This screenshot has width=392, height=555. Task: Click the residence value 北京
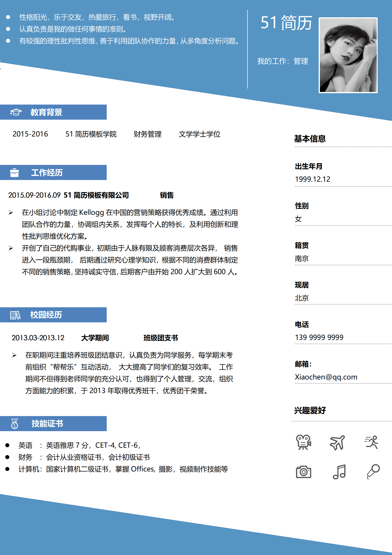tap(302, 298)
